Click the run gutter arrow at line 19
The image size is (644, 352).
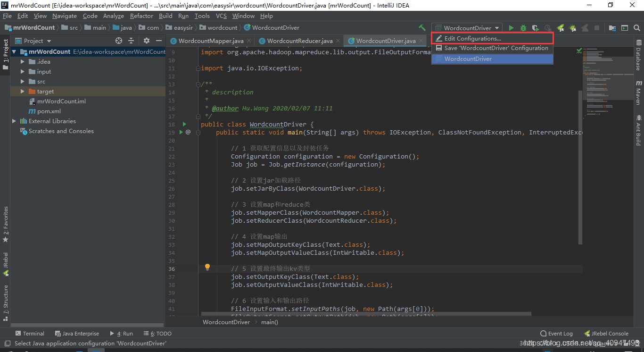(181, 132)
